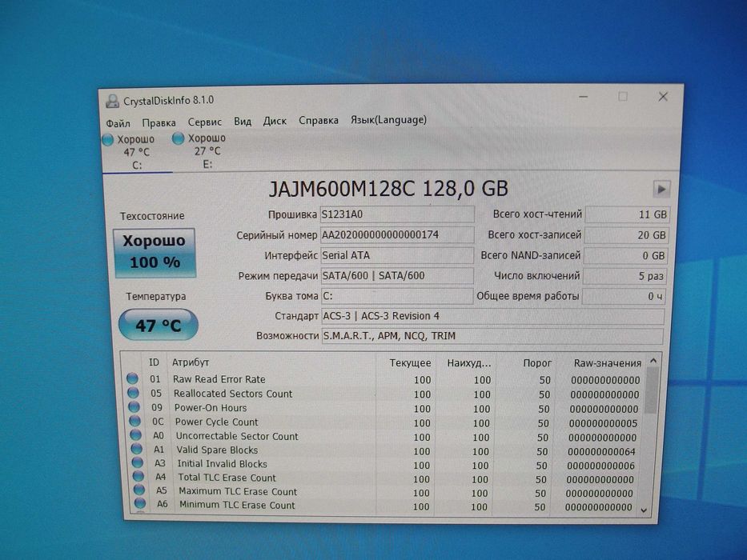Click the status orb for Valid Spare Blocks
The width and height of the screenshot is (747, 560).
137,449
